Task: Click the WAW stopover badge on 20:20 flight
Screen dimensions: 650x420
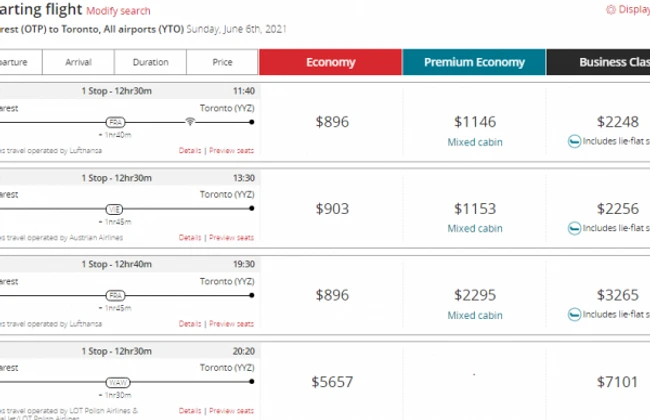Action: (x=116, y=383)
